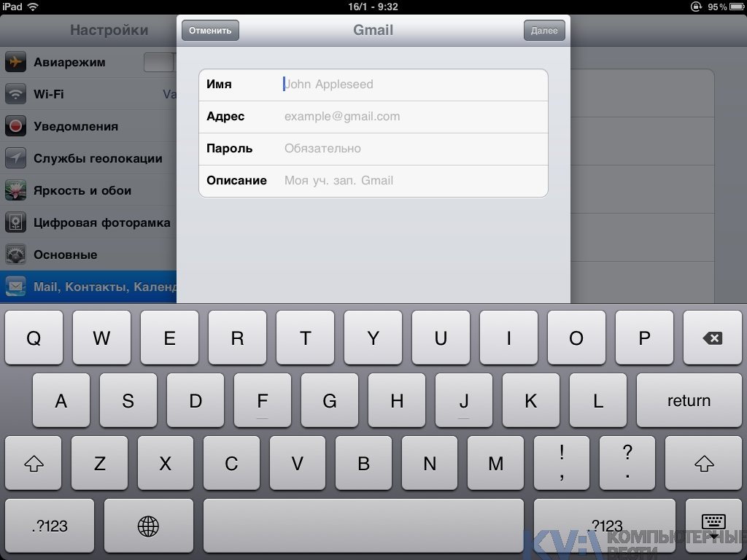Tap the O key
747x560 pixels.
576,338
